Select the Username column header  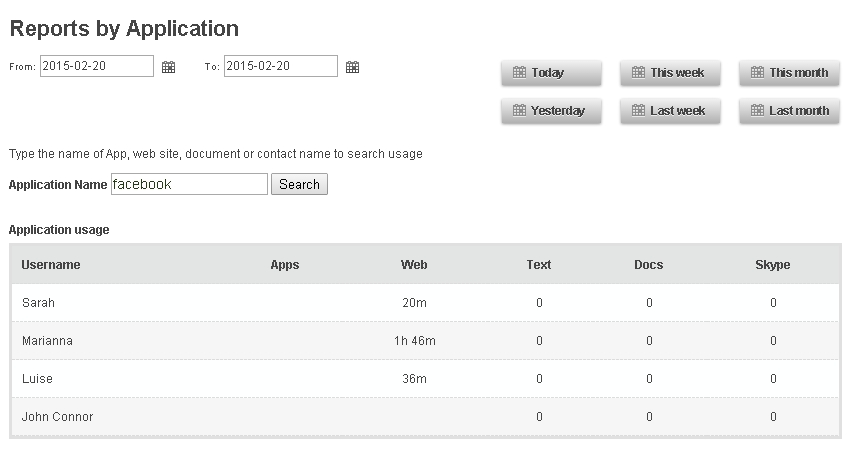[51, 265]
